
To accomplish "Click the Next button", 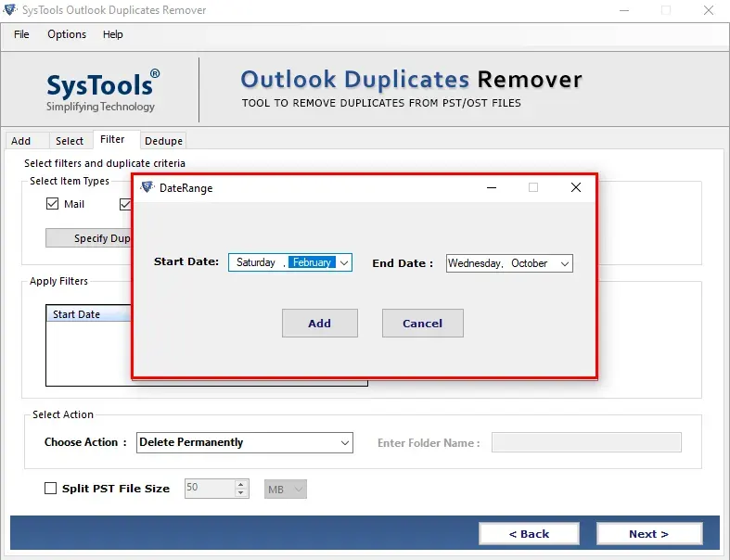I will [x=649, y=534].
